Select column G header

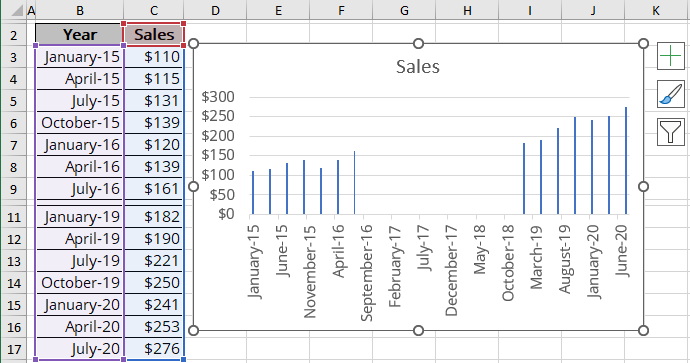coord(404,10)
